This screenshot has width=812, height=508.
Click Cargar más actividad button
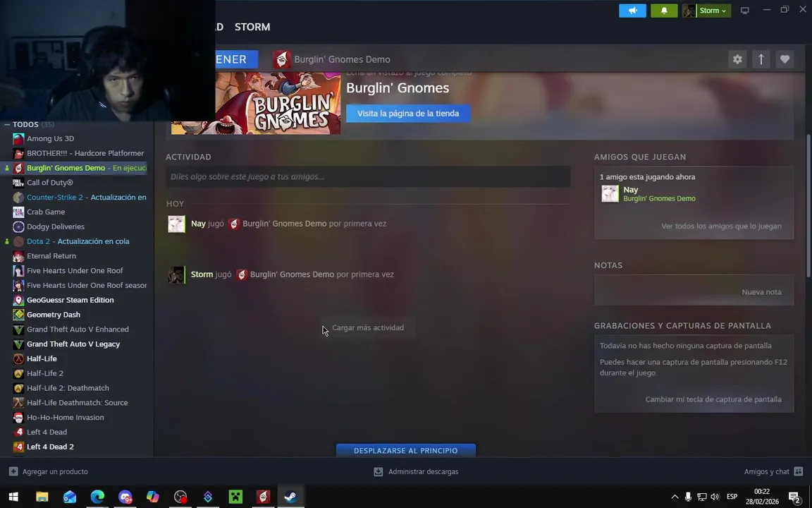click(x=368, y=327)
